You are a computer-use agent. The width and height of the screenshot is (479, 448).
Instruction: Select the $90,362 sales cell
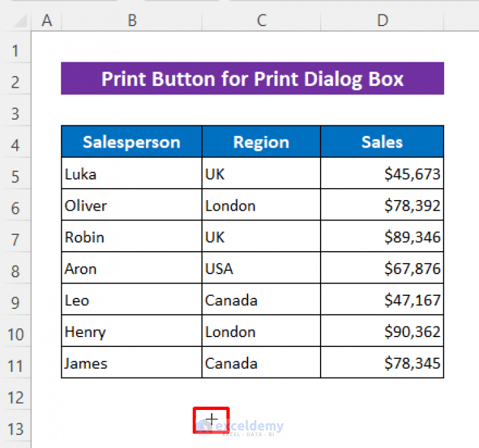click(382, 331)
